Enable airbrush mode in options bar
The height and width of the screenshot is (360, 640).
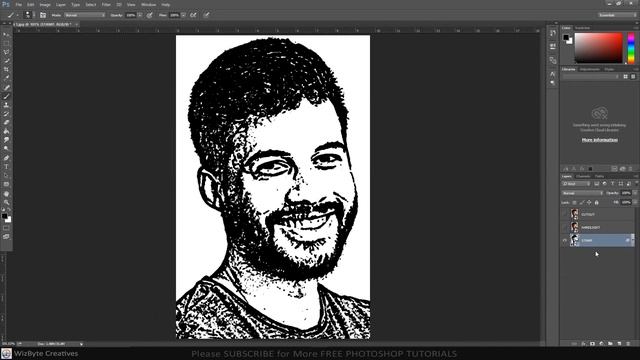pyautogui.click(x=193, y=15)
